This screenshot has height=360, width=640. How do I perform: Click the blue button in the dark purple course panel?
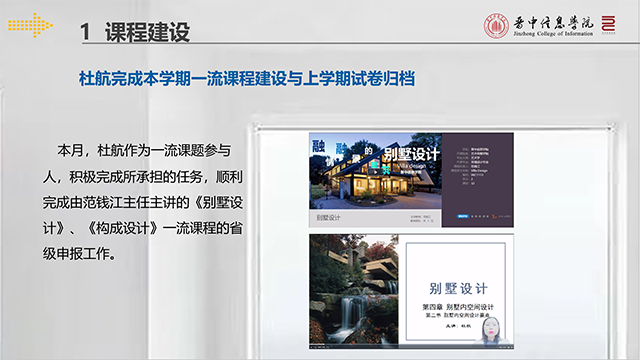(462, 216)
